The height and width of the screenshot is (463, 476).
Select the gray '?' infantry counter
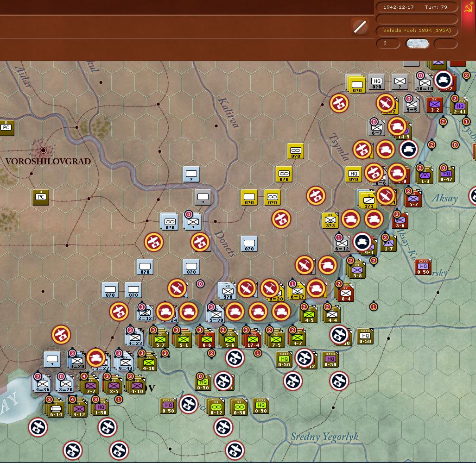tap(400, 81)
